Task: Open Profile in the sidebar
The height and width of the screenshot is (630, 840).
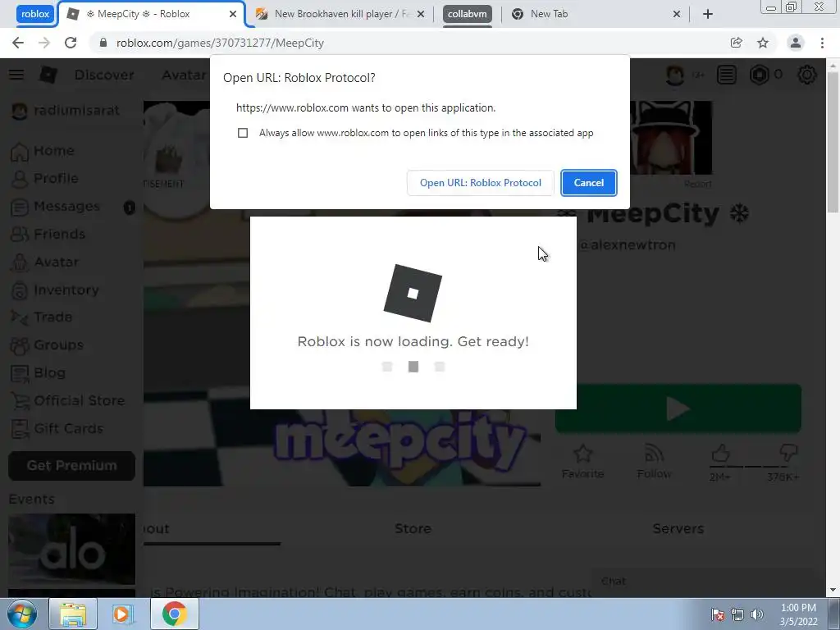Action: coord(46,178)
